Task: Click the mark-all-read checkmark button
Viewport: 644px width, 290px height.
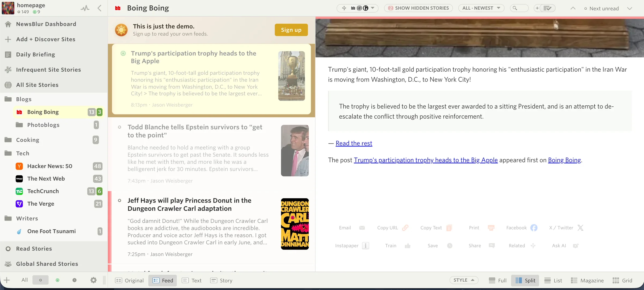Action: [547, 8]
